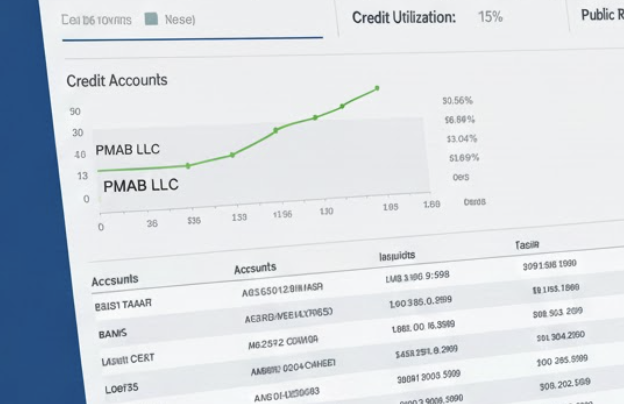The width and height of the screenshot is (624, 404).
Task: Click the teal legend swatch beside Nese)
Action: 151,19
